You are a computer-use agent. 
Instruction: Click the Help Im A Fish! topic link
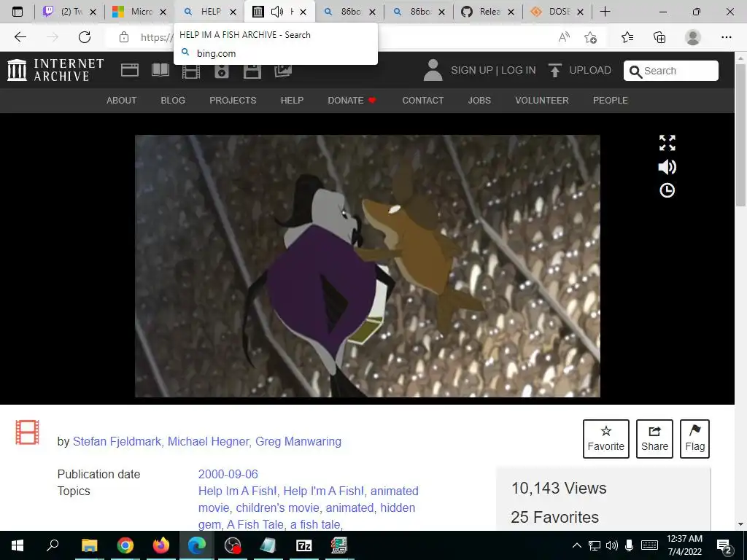[237, 491]
